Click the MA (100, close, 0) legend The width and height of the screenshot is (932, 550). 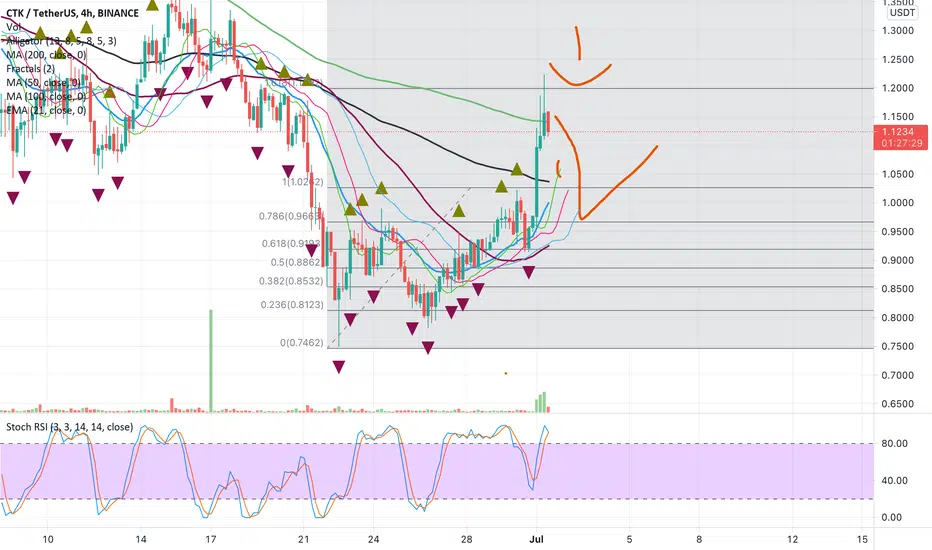(46, 96)
